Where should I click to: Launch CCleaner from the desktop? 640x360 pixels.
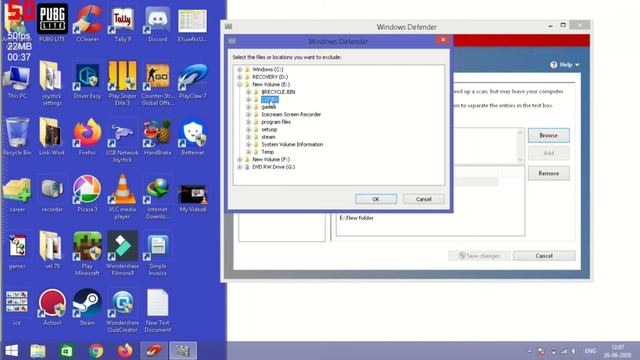click(x=87, y=22)
